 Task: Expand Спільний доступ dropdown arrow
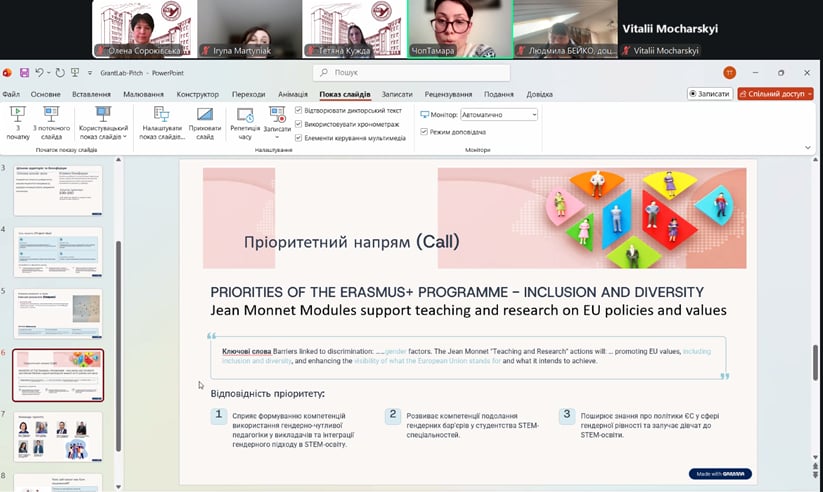coord(808,94)
